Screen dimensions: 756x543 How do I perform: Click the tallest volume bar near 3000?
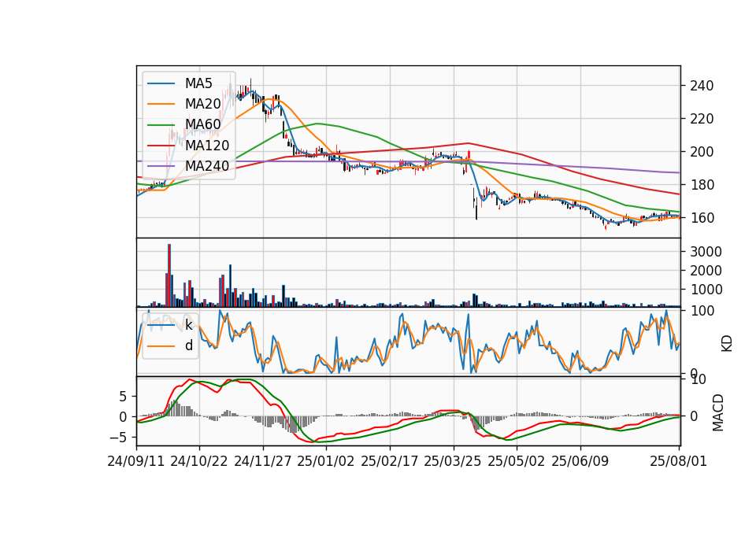[169, 275]
